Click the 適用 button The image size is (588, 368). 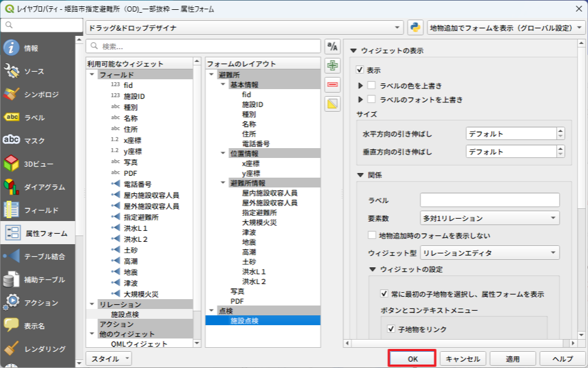point(513,359)
